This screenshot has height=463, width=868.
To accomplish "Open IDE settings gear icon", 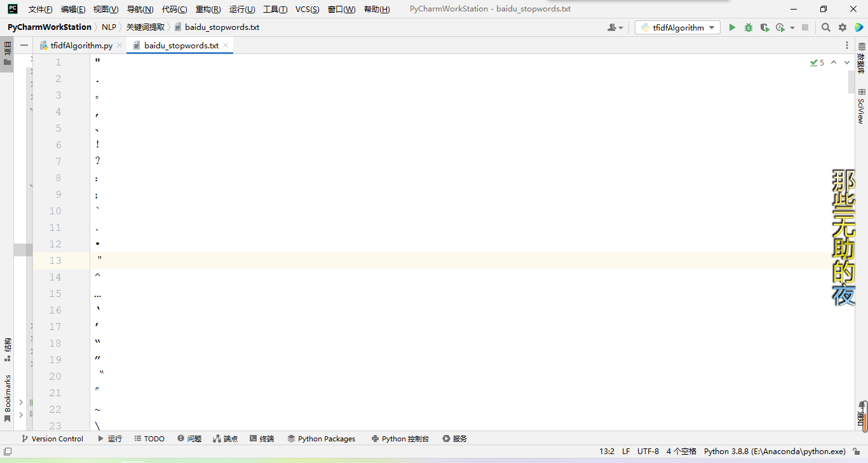I will point(843,27).
